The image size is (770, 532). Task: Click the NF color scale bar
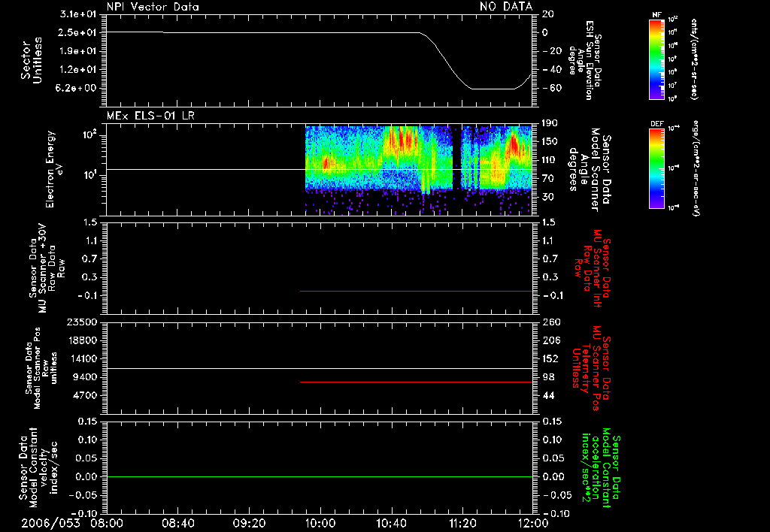[656, 59]
